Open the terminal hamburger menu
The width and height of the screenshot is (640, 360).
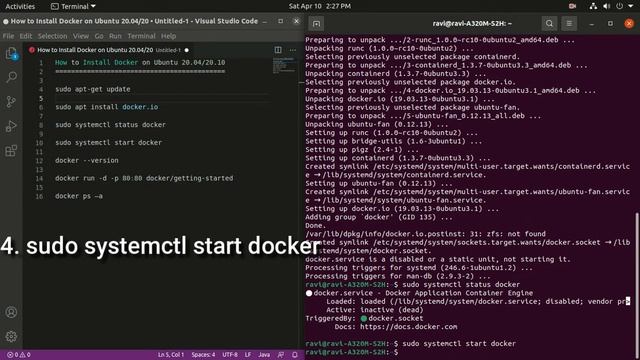coord(569,24)
